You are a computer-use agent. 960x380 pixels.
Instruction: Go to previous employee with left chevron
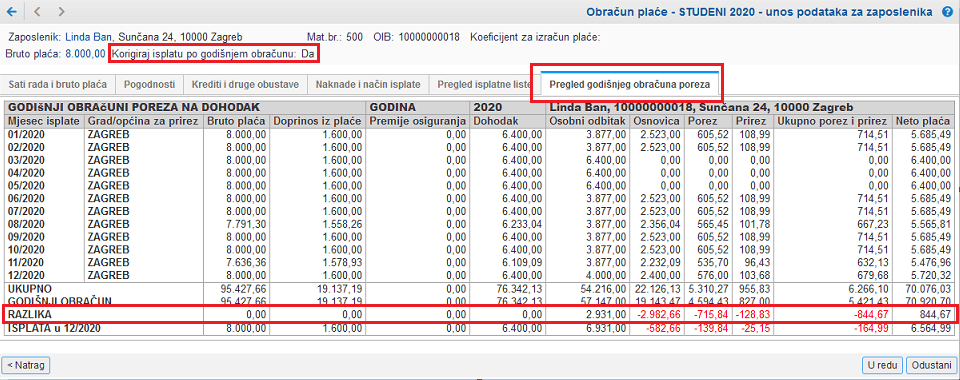click(37, 12)
